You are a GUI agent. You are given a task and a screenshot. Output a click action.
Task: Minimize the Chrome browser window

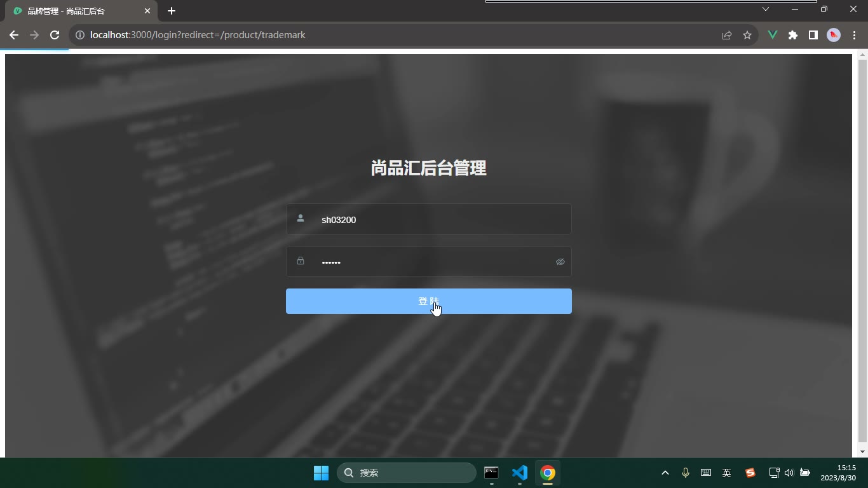coord(795,9)
